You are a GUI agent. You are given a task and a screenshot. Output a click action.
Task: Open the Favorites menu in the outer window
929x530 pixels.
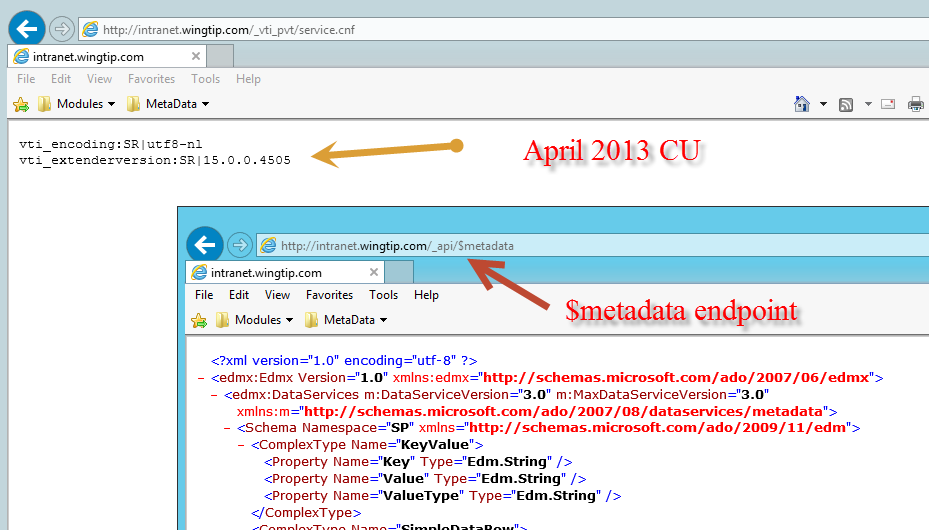tap(152, 79)
